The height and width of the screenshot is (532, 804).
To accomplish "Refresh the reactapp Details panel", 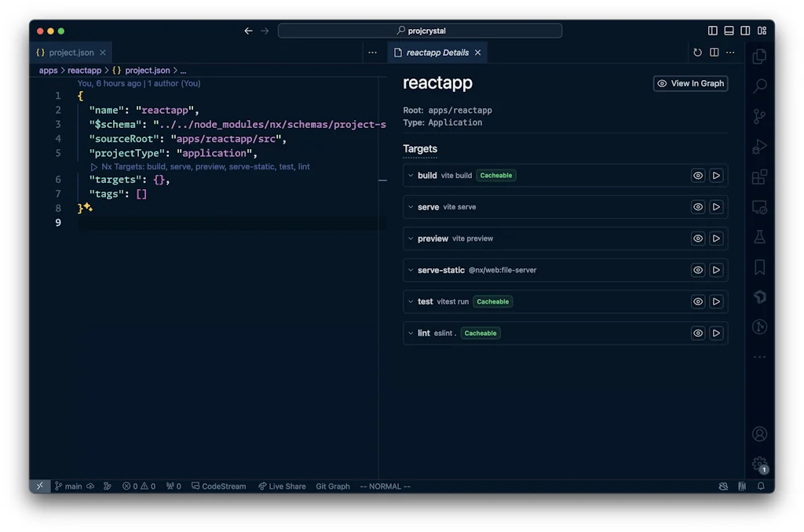I will [697, 53].
